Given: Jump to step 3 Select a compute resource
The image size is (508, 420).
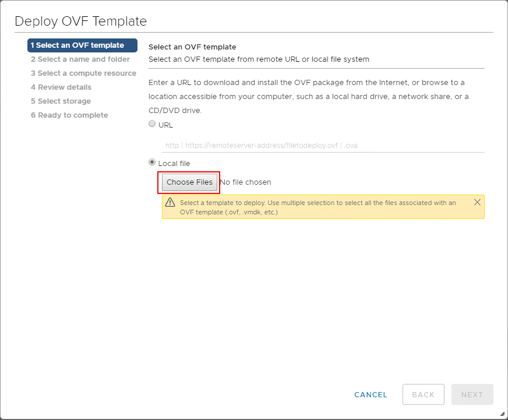Looking at the screenshot, I should point(83,73).
